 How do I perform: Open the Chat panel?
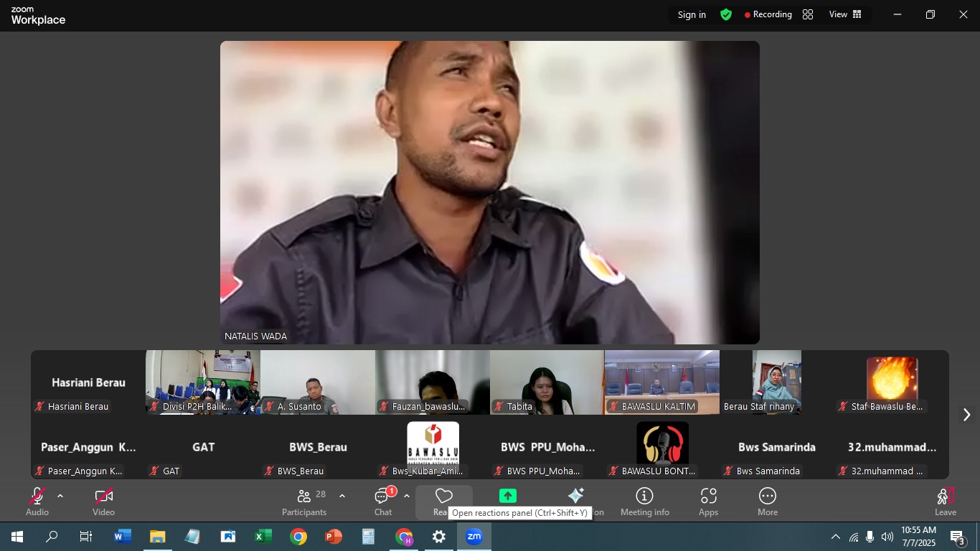[x=383, y=501]
